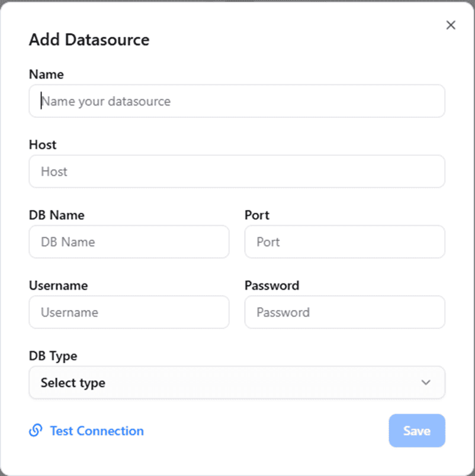Click the Test Connection link
Viewport: 475px width, 476px height.
(97, 431)
